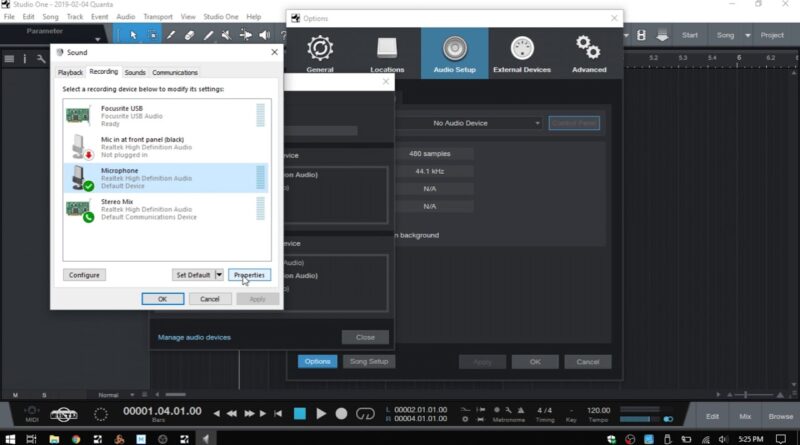Open Locations options in Options window
The height and width of the screenshot is (445, 800).
(387, 54)
